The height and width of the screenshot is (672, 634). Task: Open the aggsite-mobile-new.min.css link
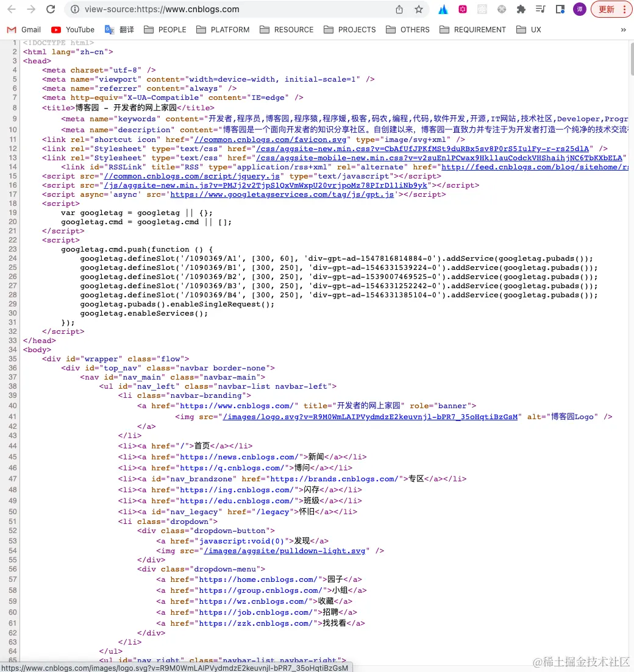pos(439,158)
